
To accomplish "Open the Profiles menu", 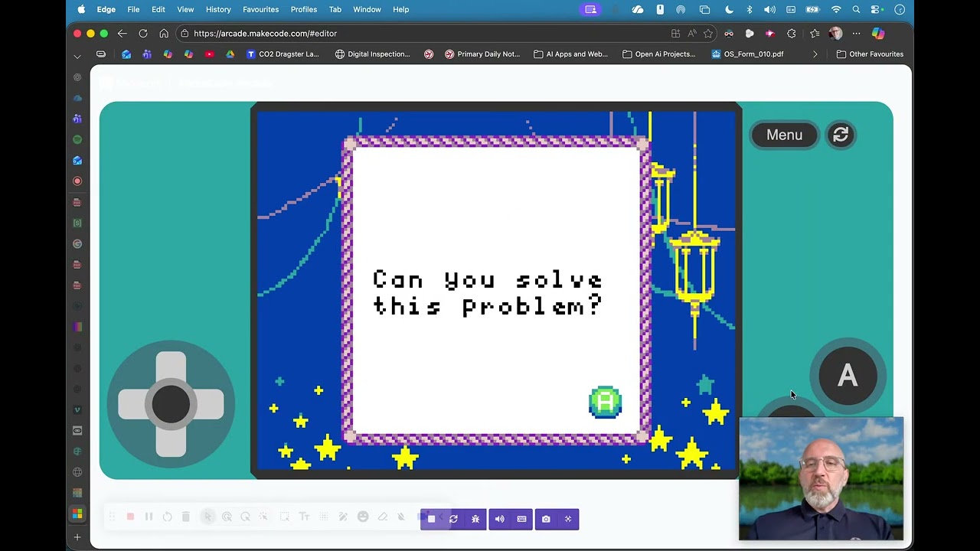I will point(304,9).
